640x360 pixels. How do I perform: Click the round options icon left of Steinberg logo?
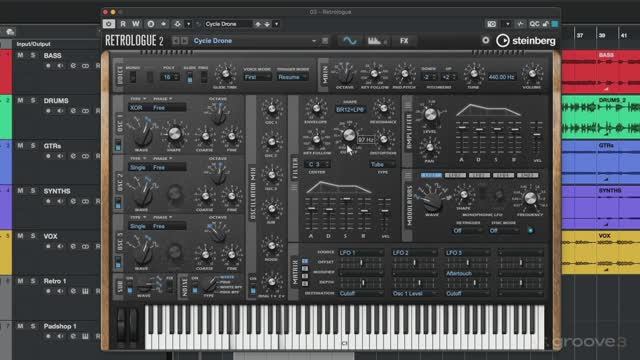[485, 40]
